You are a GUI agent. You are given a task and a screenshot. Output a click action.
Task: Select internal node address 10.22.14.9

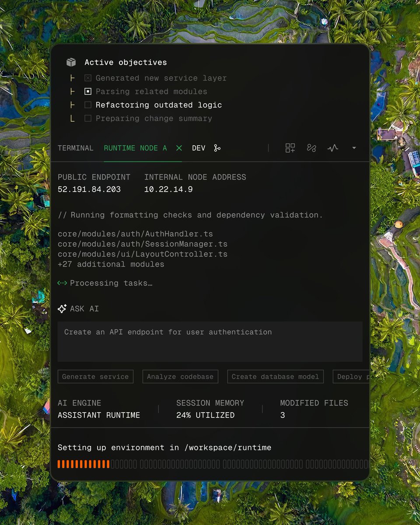(168, 189)
